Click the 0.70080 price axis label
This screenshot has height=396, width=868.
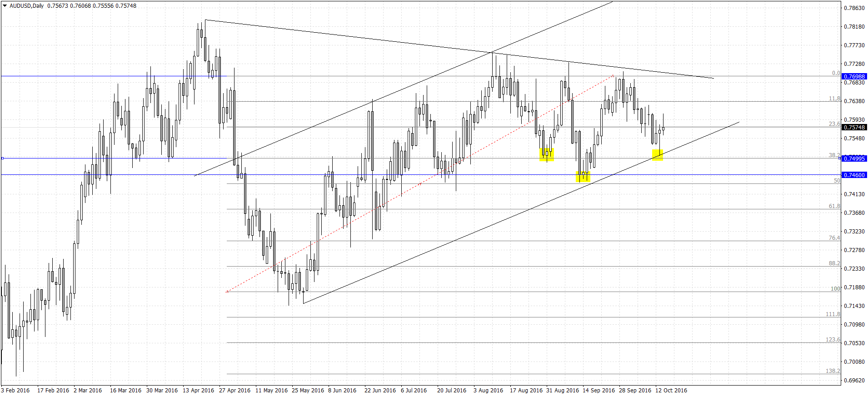(854, 362)
